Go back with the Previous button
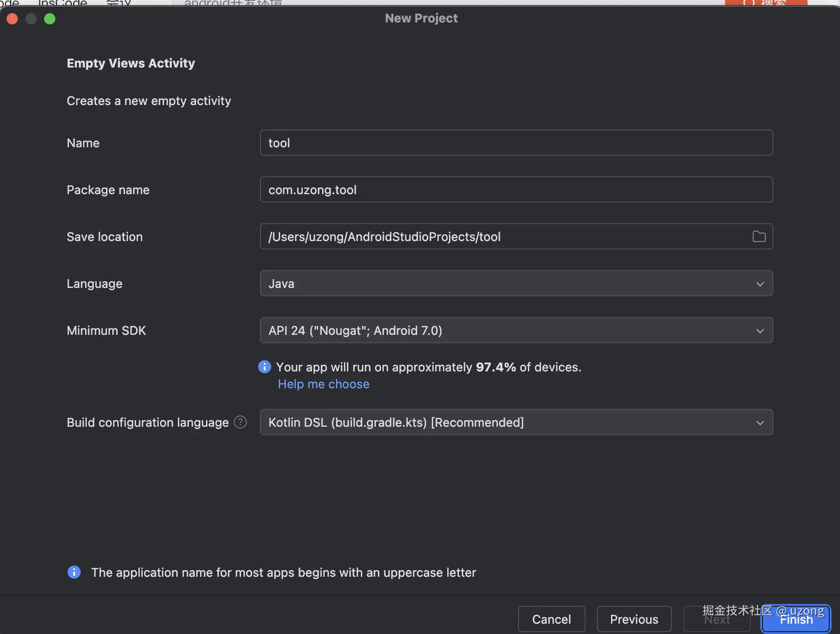Image resolution: width=840 pixels, height=634 pixels. [x=634, y=619]
